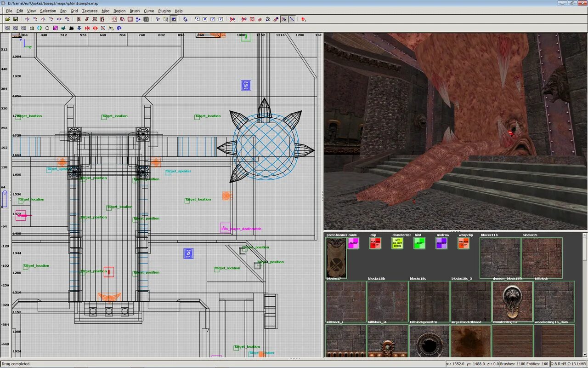Open the Textures menu

pos(90,11)
